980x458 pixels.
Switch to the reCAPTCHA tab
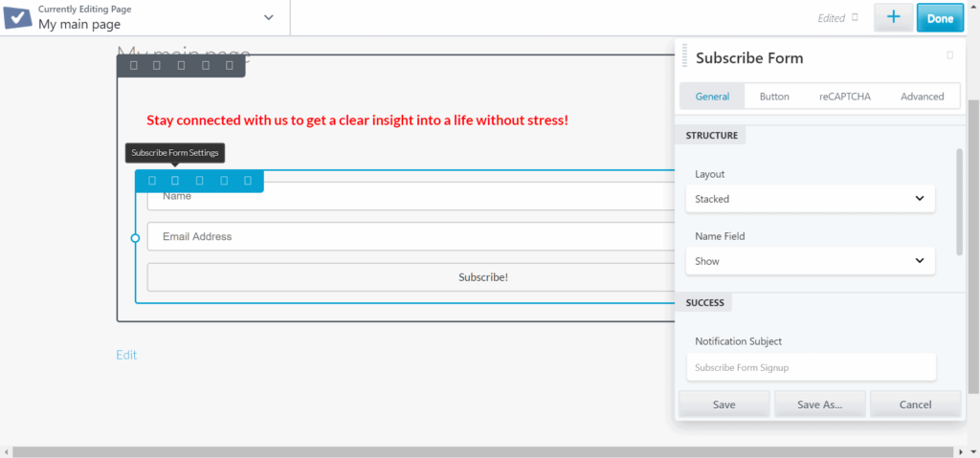tap(844, 97)
